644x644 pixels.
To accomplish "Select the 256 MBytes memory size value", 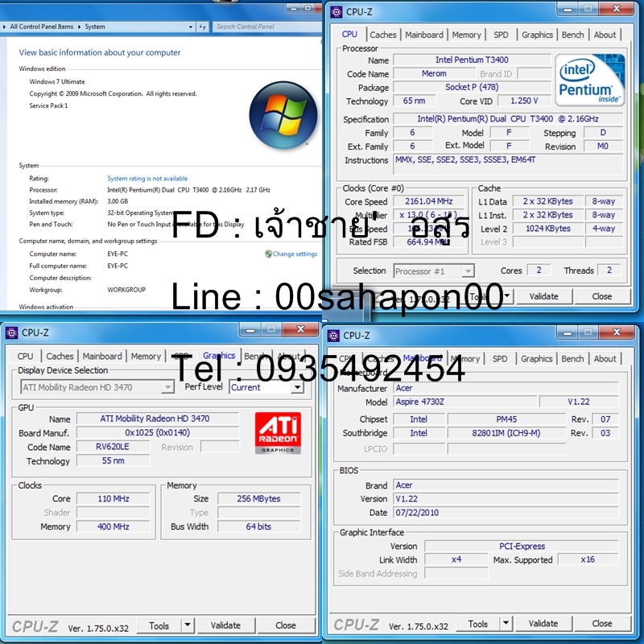I will (258, 498).
